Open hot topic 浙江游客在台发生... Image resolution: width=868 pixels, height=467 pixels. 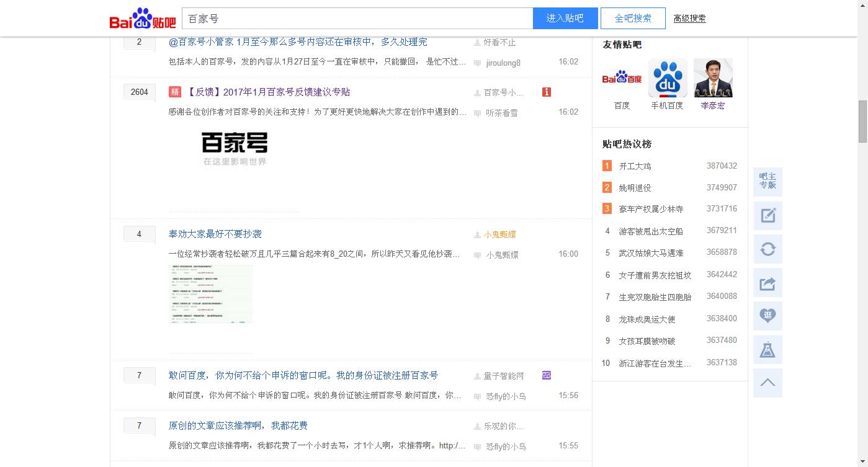pyautogui.click(x=655, y=363)
